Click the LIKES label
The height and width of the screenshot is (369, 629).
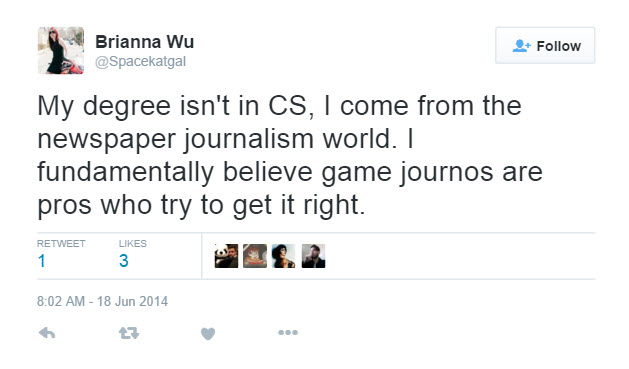pyautogui.click(x=133, y=243)
